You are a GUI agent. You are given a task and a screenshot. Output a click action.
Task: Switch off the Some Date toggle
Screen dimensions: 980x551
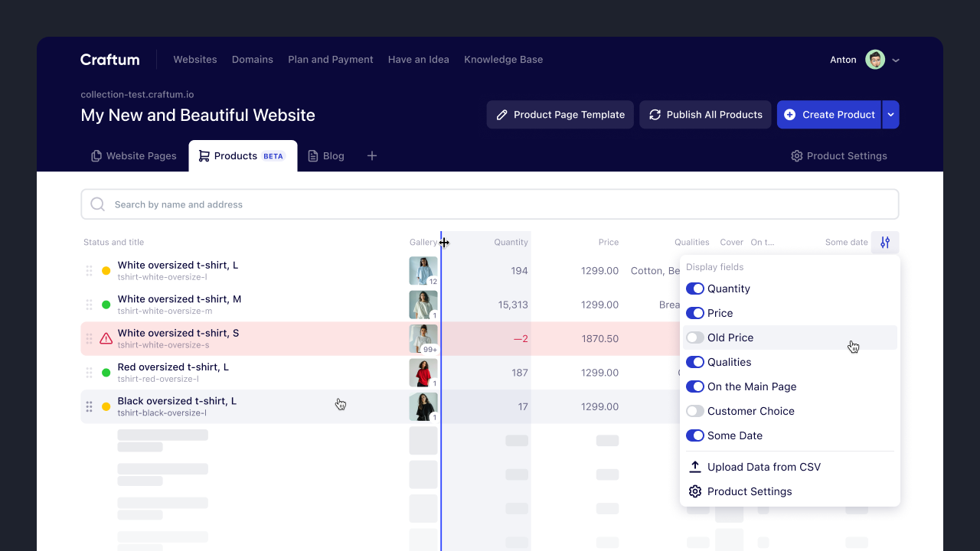(x=694, y=435)
